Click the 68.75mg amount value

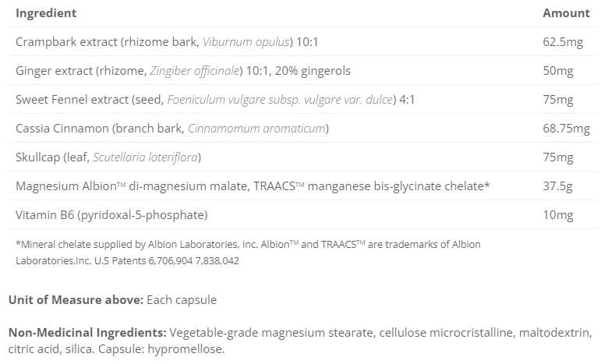566,129
